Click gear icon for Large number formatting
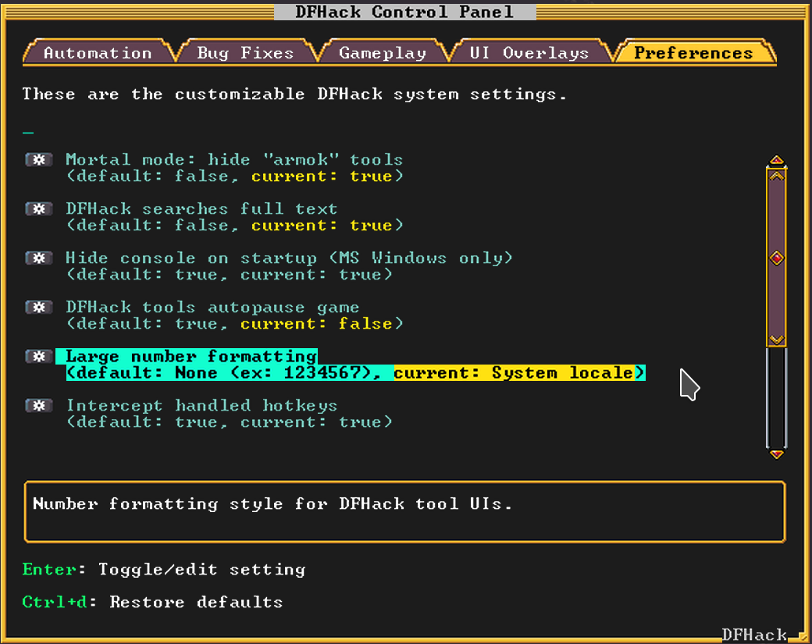Screen dimensions: 812x644 tap(39, 356)
